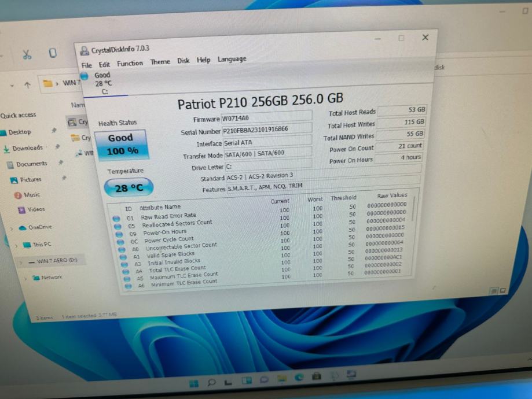Expand the This PC tree node
This screenshot has width=532, height=399.
[x=16, y=245]
